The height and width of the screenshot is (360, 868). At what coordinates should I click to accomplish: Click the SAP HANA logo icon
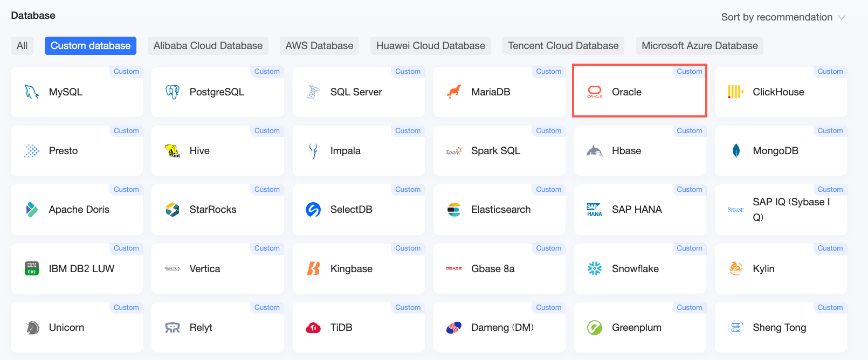[x=595, y=210]
